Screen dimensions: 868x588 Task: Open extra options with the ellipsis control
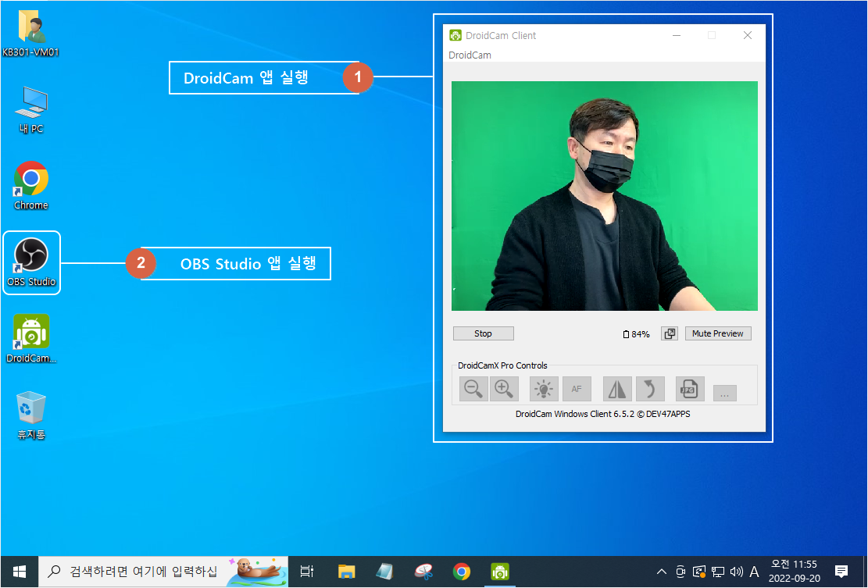pos(724,393)
